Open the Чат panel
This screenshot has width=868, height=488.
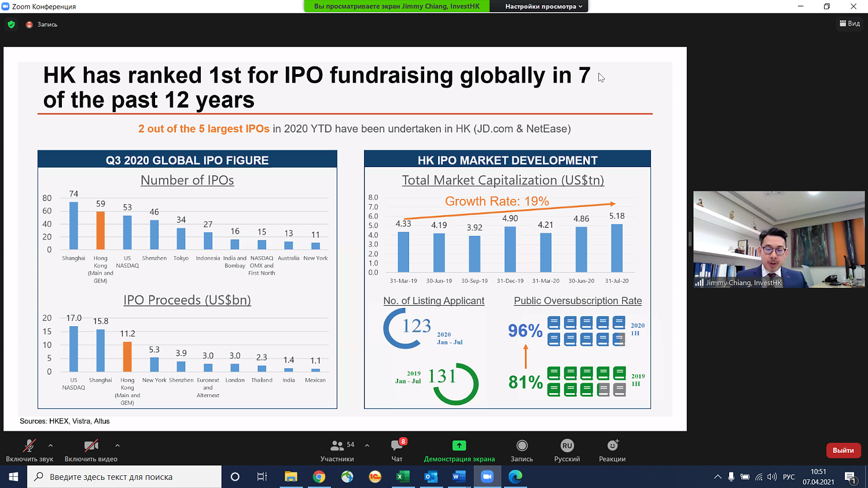(x=398, y=450)
